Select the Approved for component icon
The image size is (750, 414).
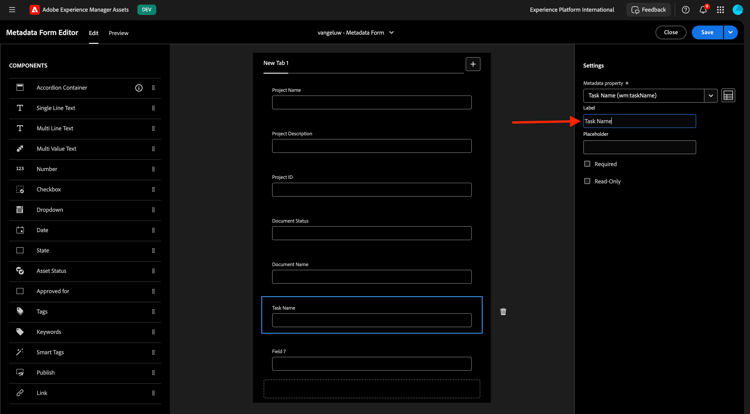pos(20,291)
